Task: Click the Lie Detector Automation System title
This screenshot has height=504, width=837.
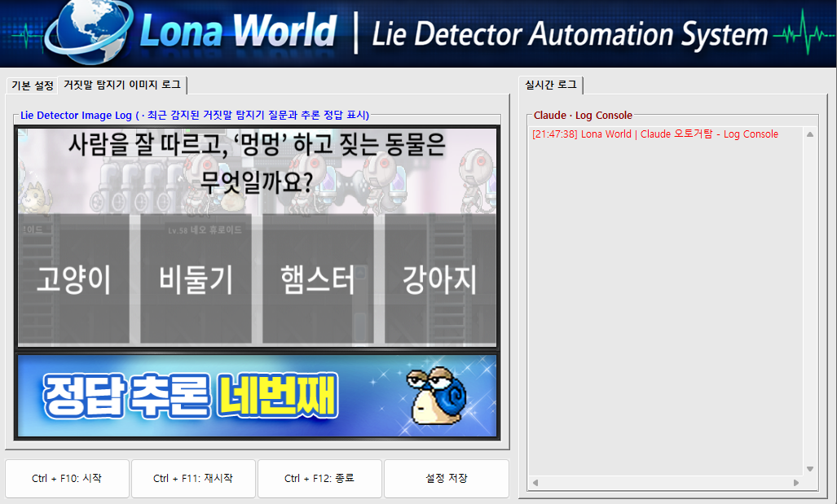Action: tap(570, 34)
